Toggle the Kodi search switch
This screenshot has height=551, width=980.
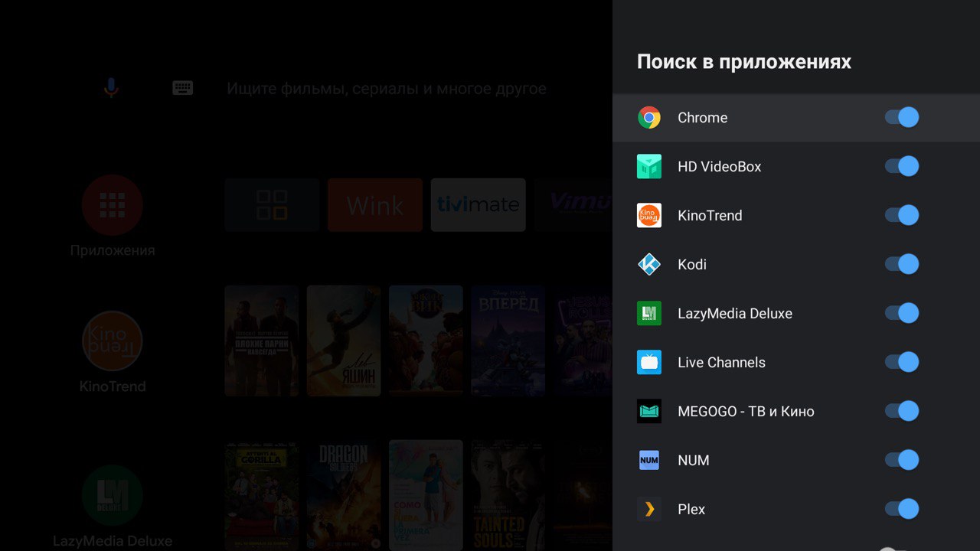tap(902, 265)
